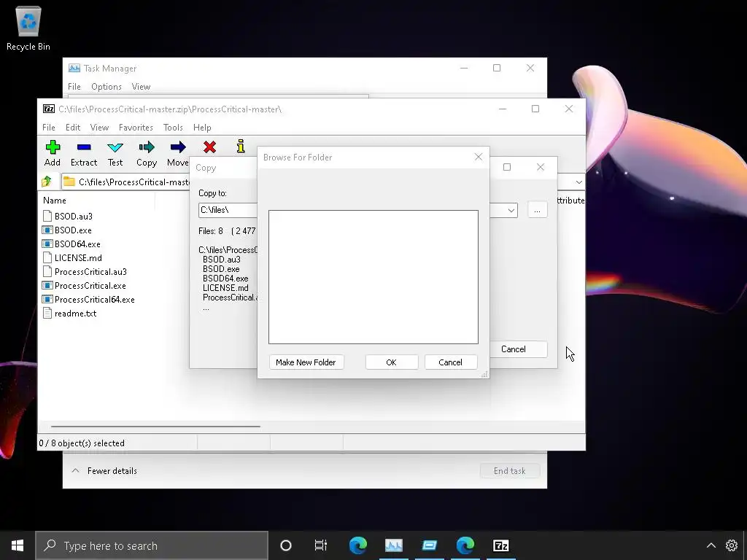Click the up-folder icon beside address bar
This screenshot has width=747, height=560.
pyautogui.click(x=47, y=182)
